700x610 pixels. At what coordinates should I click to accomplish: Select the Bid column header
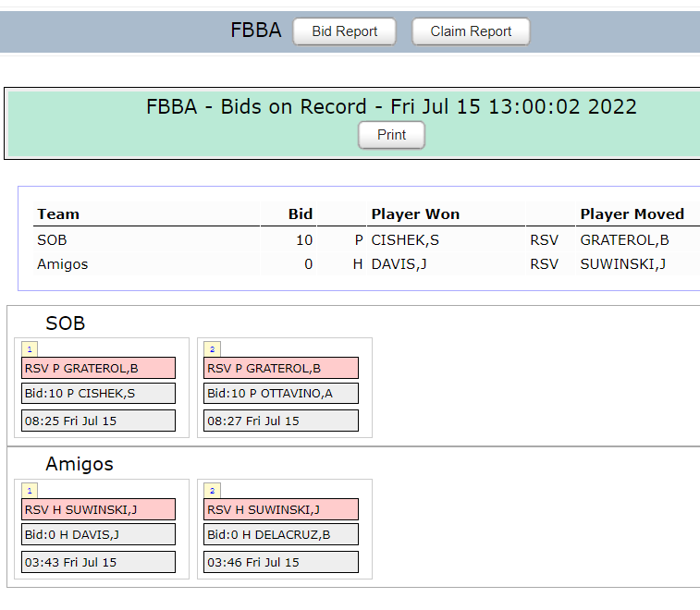click(301, 213)
